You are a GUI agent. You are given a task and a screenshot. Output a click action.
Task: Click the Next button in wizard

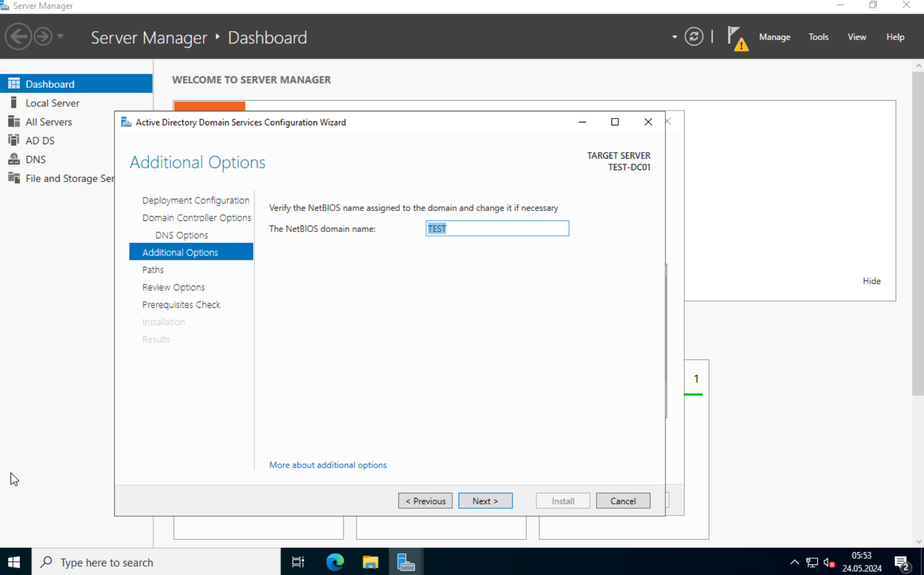click(x=485, y=501)
